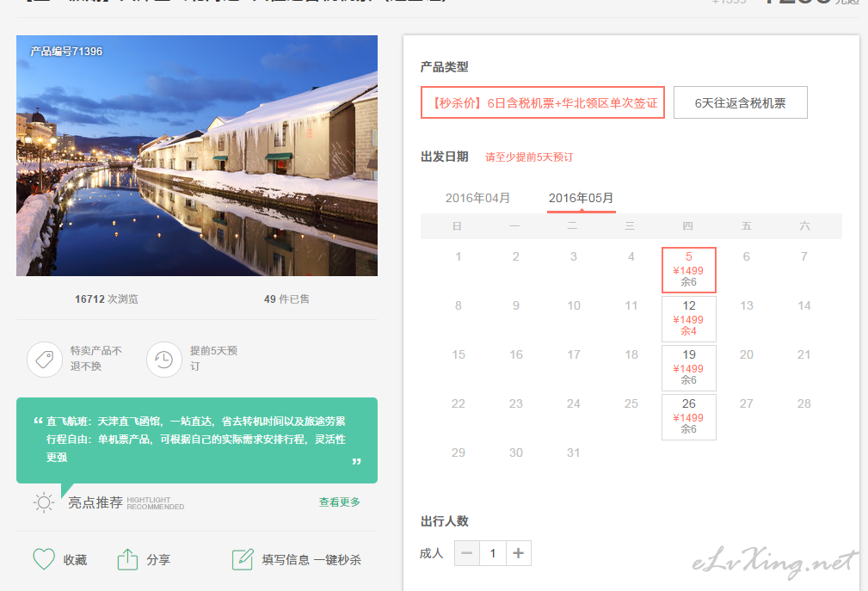
Task: Decrease adult count with minus button
Action: [466, 553]
